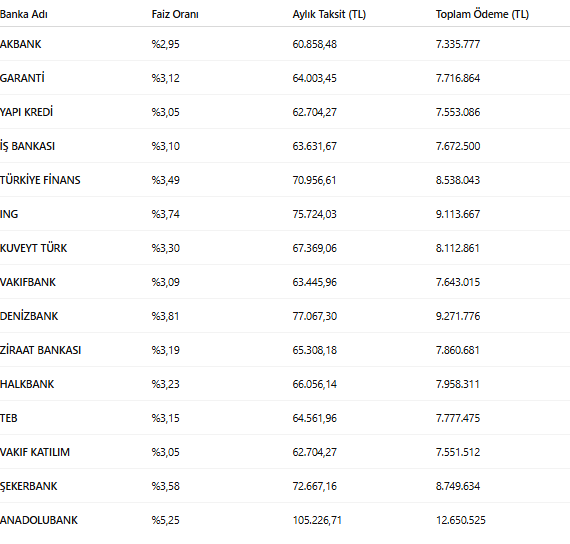Click the VAKIFBANK row name
The height and width of the screenshot is (544, 570).
28,282
